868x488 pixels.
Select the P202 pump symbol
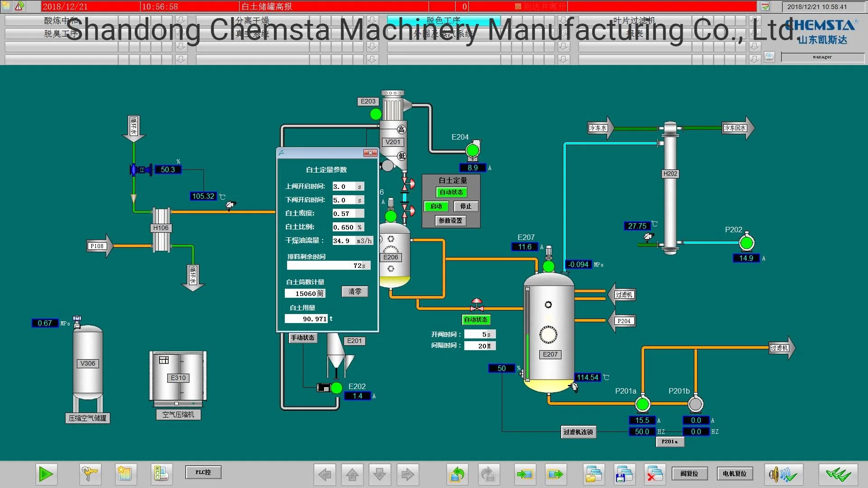[x=746, y=243]
